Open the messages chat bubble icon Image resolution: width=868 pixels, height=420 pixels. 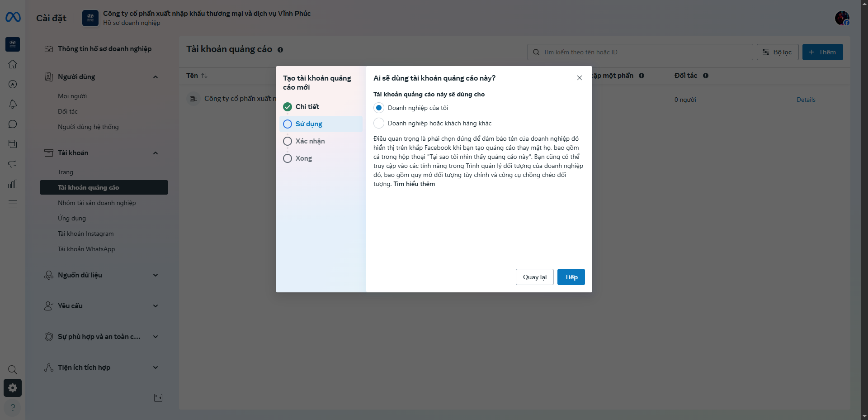[13, 124]
